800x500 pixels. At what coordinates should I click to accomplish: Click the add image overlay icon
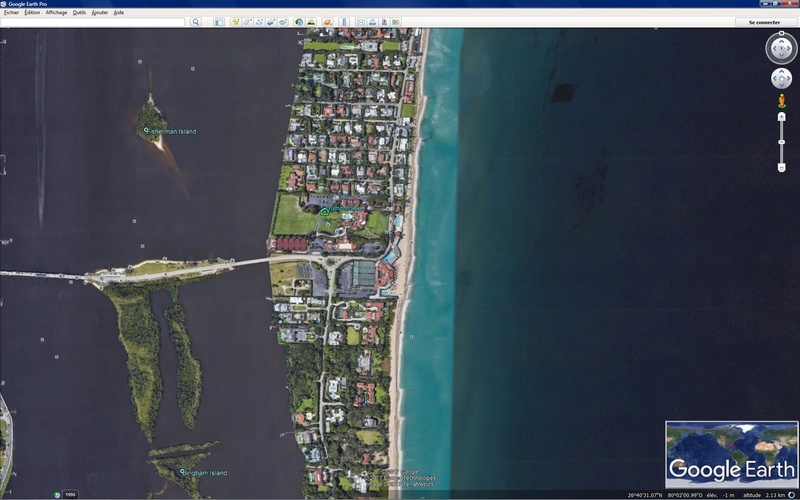point(271,22)
